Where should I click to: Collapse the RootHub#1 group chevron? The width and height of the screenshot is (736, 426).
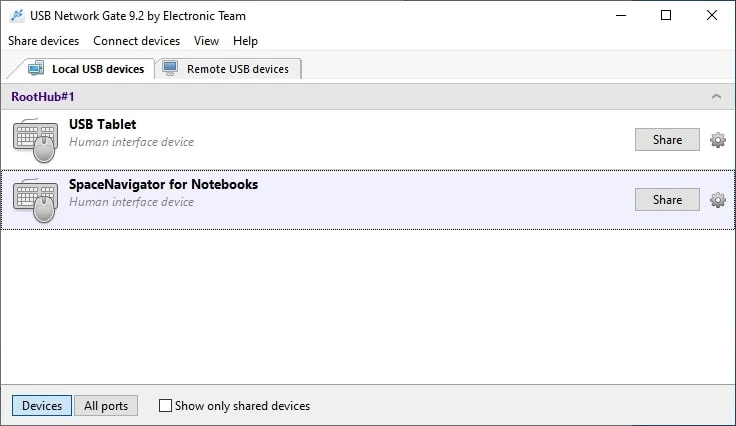716,97
